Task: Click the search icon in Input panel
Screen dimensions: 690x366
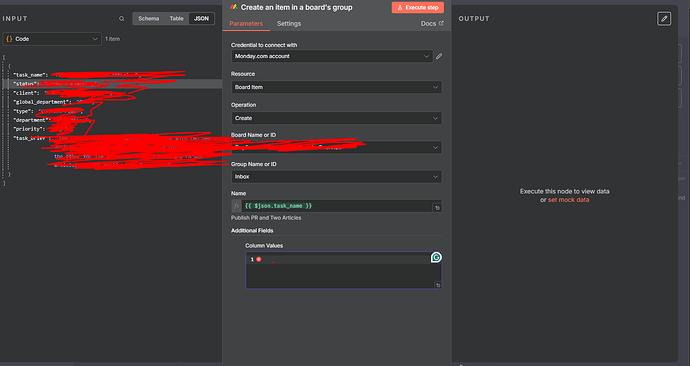Action: point(121,18)
